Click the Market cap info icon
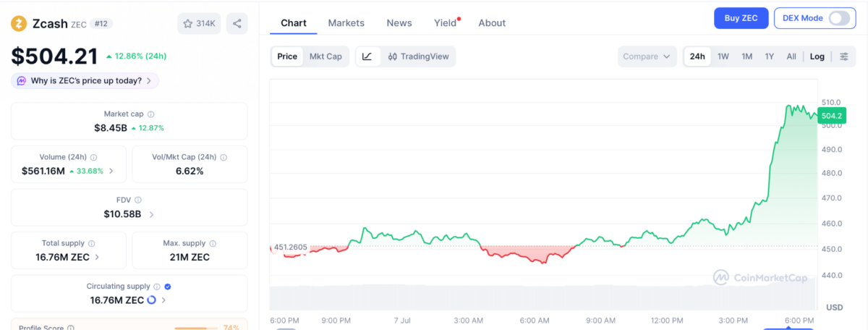 [150, 114]
